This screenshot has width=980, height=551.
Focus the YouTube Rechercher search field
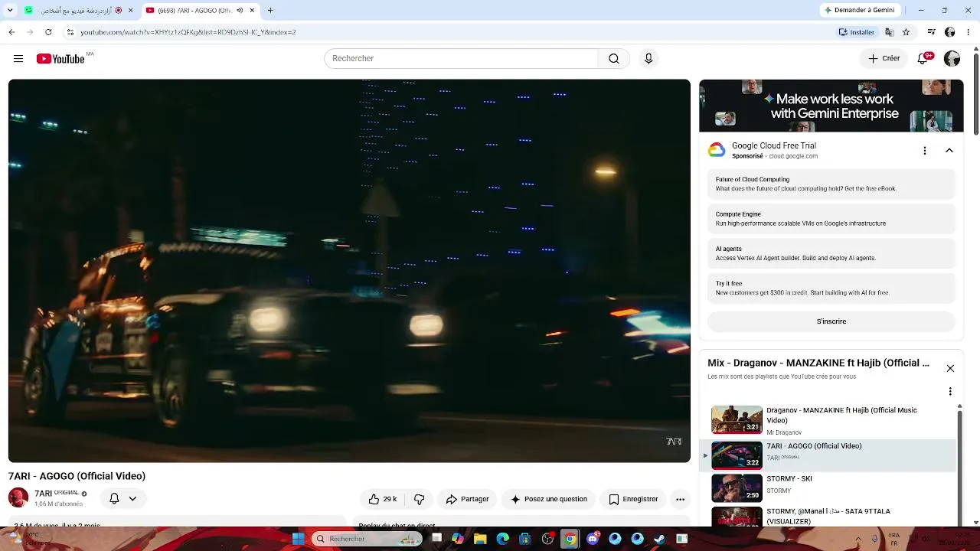[x=461, y=59]
